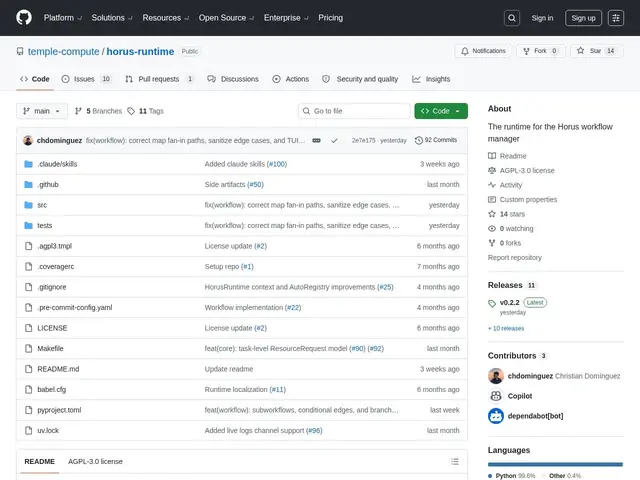This screenshot has height=480, width=640.
Task: Open the green Code dropdown button
Action: 441,111
